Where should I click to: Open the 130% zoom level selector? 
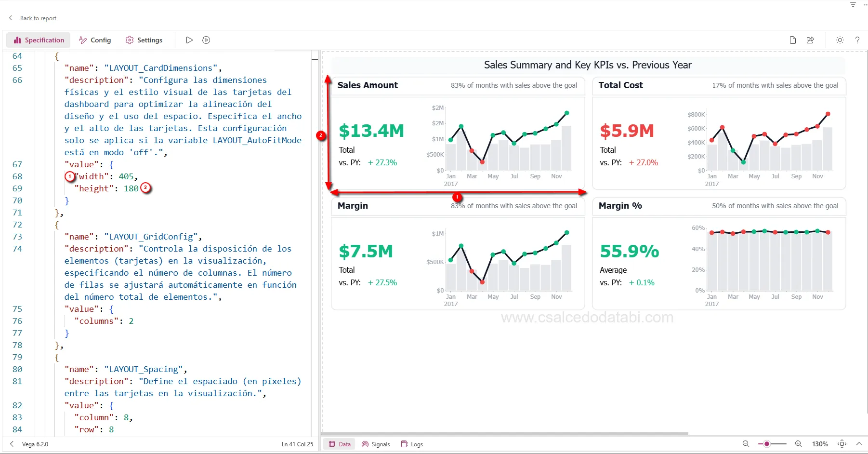pyautogui.click(x=820, y=444)
